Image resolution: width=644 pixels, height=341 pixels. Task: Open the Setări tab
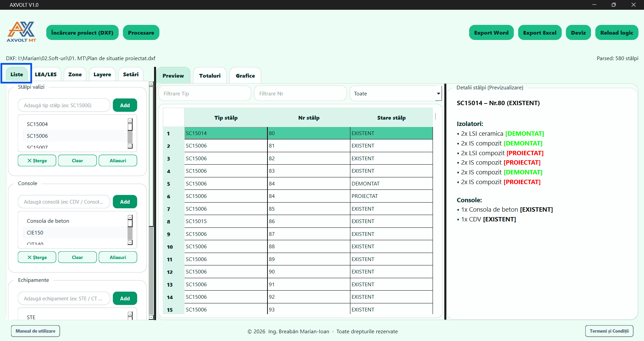point(131,74)
